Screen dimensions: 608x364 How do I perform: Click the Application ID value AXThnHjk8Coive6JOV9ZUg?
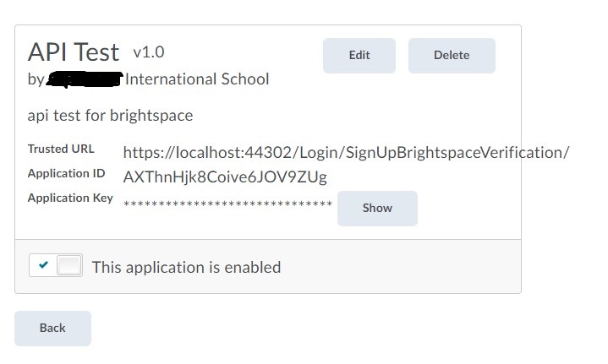pos(225,177)
